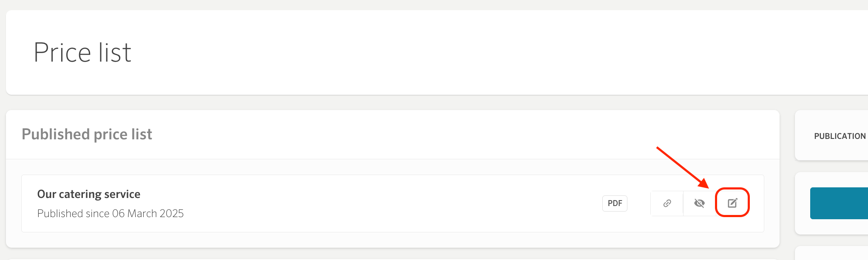Screen dimensions: 868x260
Task: Click the partially visible card below teal button
Action: 831,253
